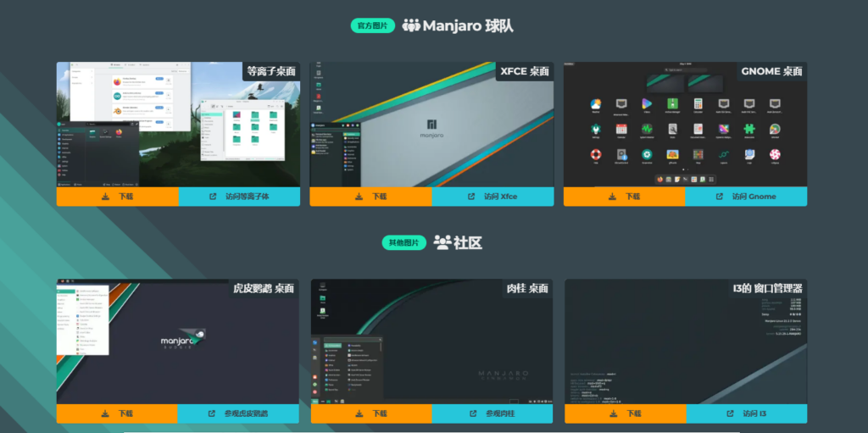Follow the 参视肉桂 link
Screen dimensions: 868x433
point(500,414)
